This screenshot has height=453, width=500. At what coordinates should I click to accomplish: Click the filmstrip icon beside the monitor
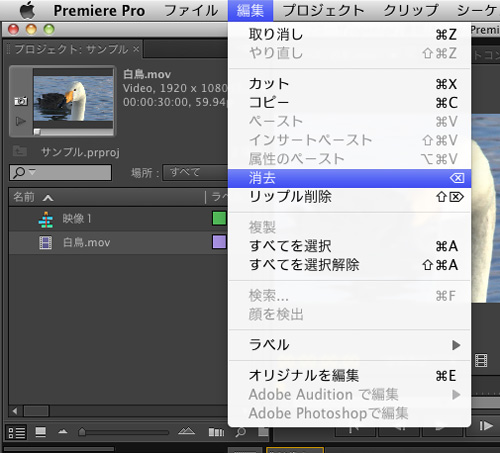tap(481, 360)
